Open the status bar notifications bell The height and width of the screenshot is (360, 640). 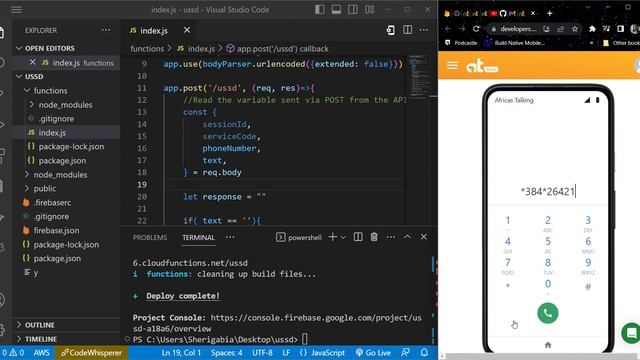tap(424, 353)
